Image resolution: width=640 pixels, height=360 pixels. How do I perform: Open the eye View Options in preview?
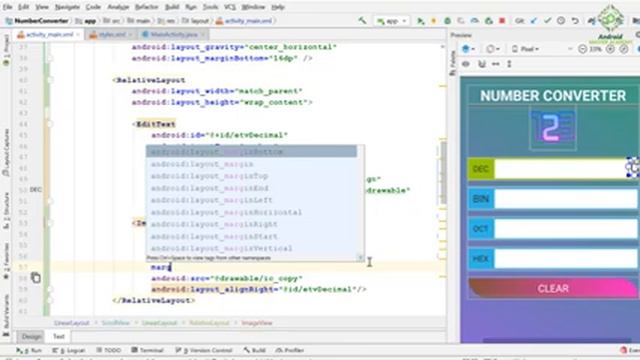tap(465, 64)
